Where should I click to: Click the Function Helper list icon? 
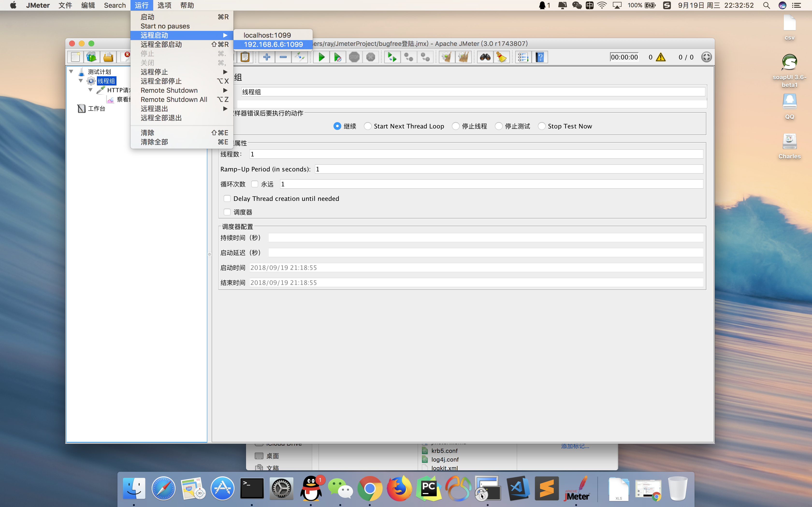[x=523, y=57]
